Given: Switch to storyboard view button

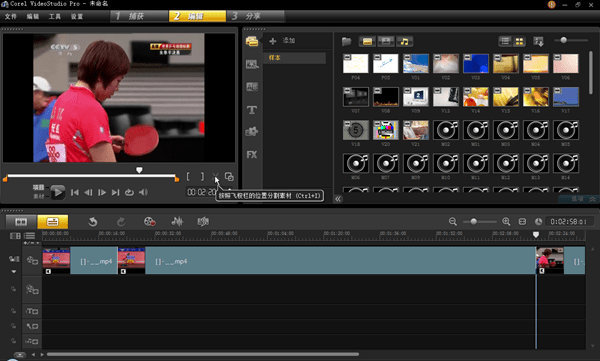Looking at the screenshot, I should (21, 222).
